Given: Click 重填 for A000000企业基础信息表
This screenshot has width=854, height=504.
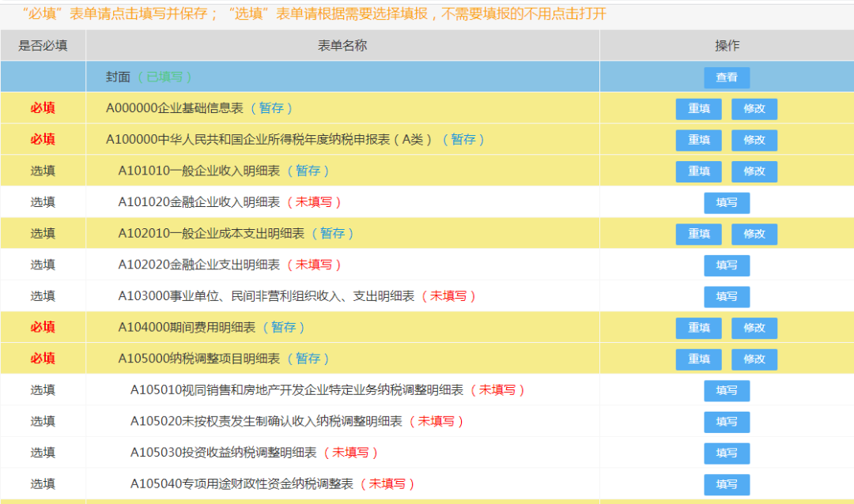Looking at the screenshot, I should (x=699, y=109).
